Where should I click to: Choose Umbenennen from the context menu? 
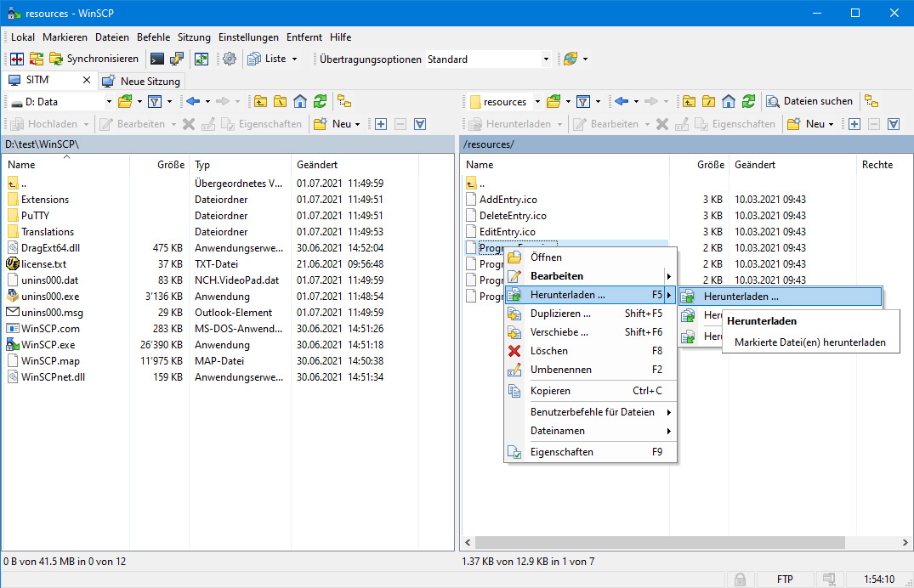pos(590,370)
